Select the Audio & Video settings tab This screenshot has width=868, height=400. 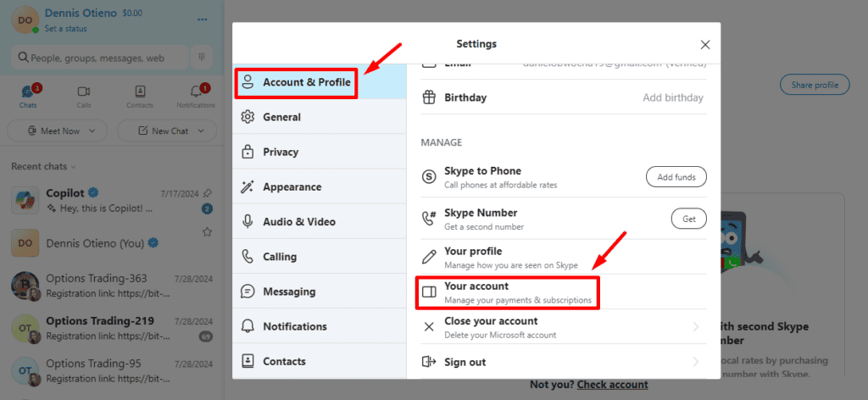coord(320,221)
